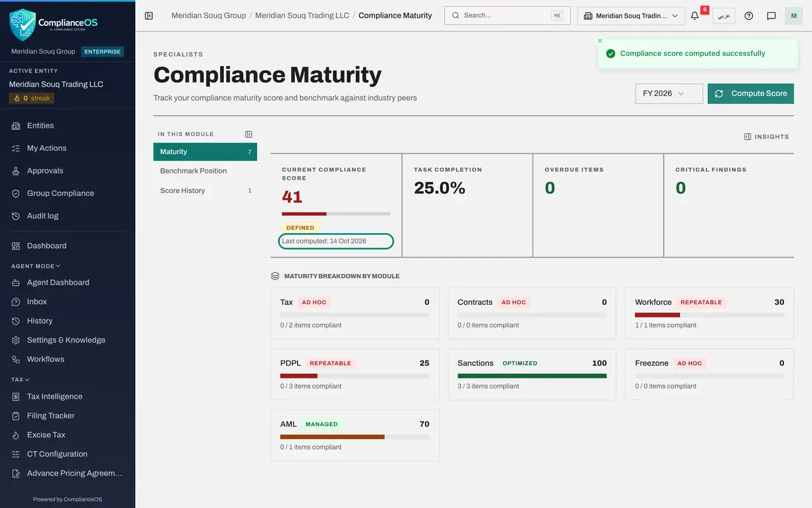The image size is (812, 508).
Task: Click the AML maturity progress bar
Action: tap(355, 437)
